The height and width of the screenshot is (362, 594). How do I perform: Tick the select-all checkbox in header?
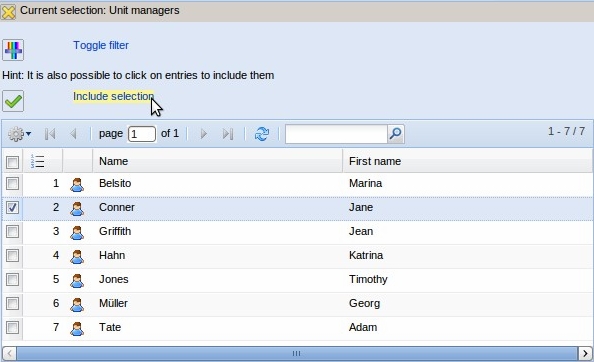click(x=12, y=162)
